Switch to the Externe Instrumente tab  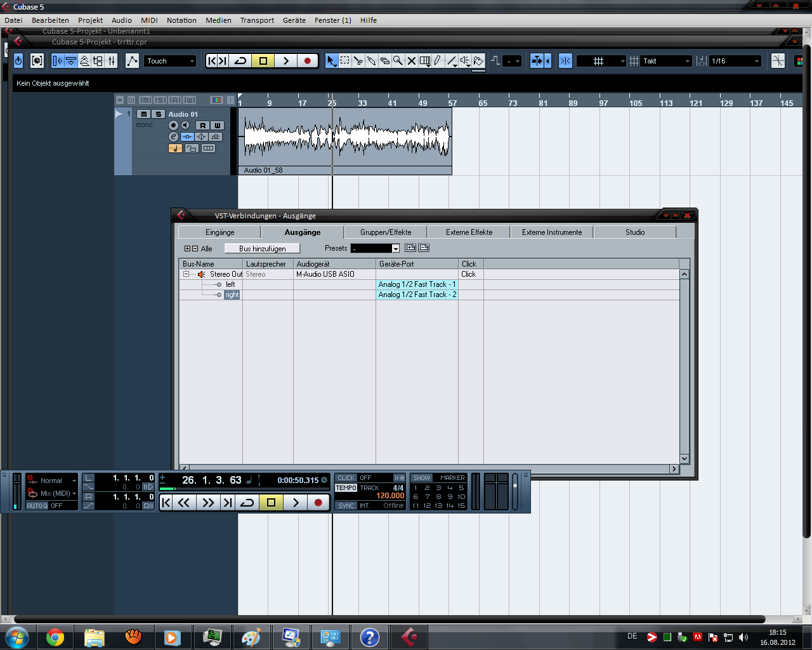[552, 232]
